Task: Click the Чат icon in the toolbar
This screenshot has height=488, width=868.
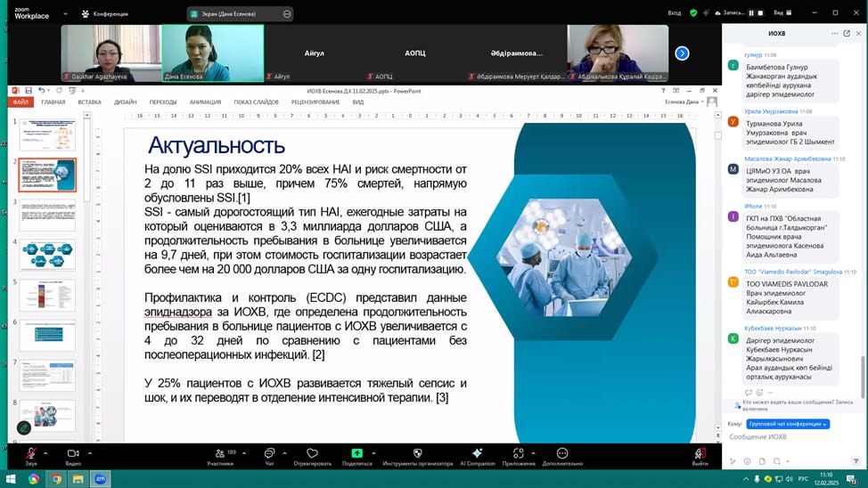Action: coord(269,454)
